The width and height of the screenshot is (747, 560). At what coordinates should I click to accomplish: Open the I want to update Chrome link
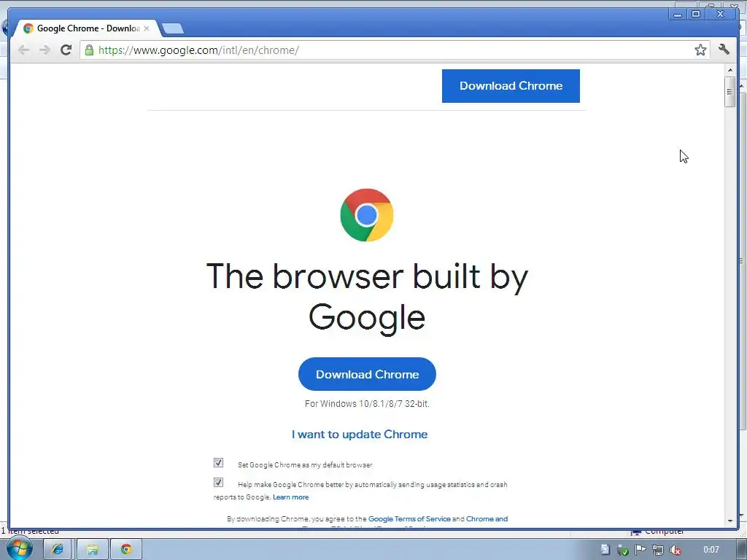(360, 435)
